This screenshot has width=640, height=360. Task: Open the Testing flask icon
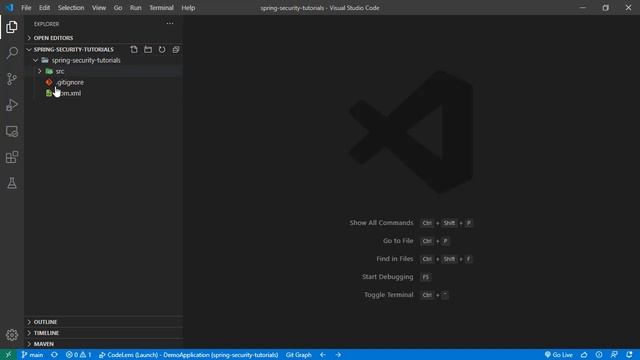(x=12, y=183)
